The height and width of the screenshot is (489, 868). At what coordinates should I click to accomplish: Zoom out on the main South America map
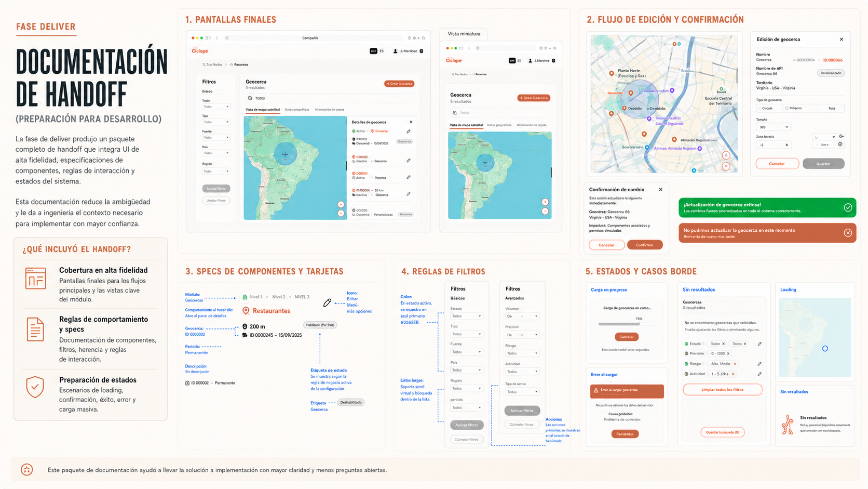(x=341, y=213)
